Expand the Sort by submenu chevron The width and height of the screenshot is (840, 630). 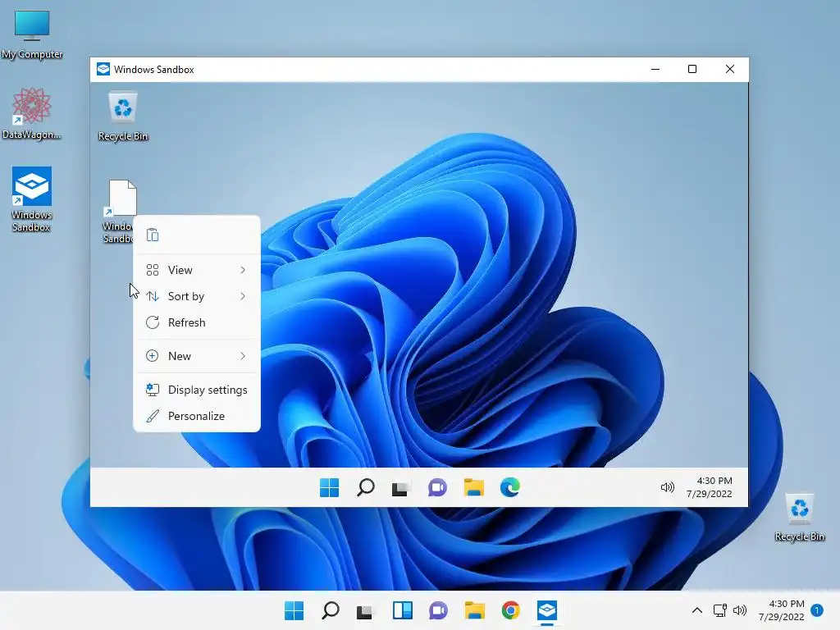point(243,296)
